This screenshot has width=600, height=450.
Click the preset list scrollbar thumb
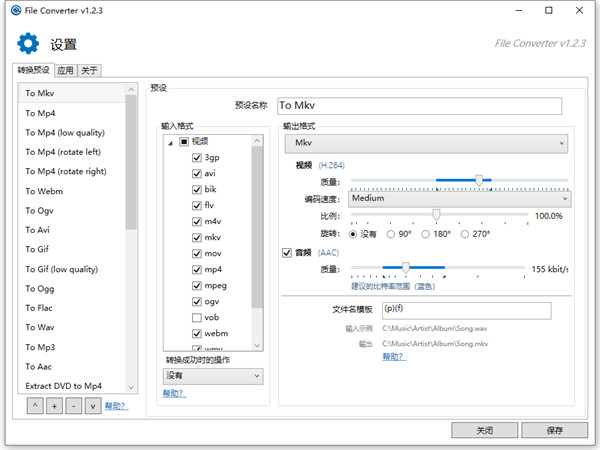131,162
